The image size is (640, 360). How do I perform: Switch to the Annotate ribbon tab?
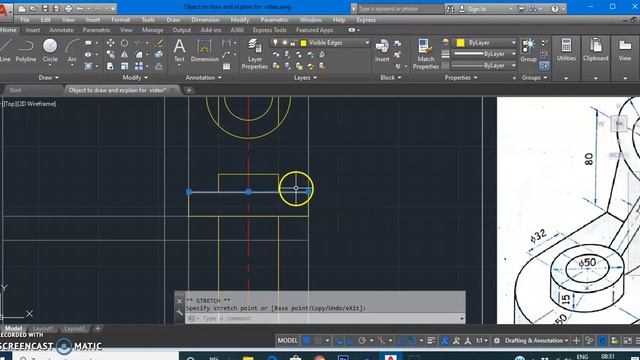click(x=61, y=30)
